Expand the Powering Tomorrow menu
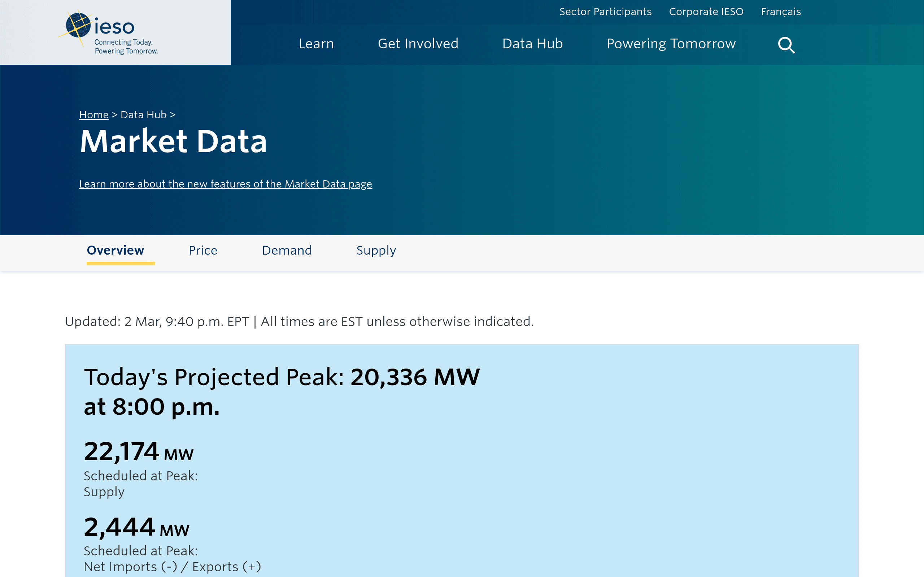Image resolution: width=924 pixels, height=577 pixels. coord(671,44)
